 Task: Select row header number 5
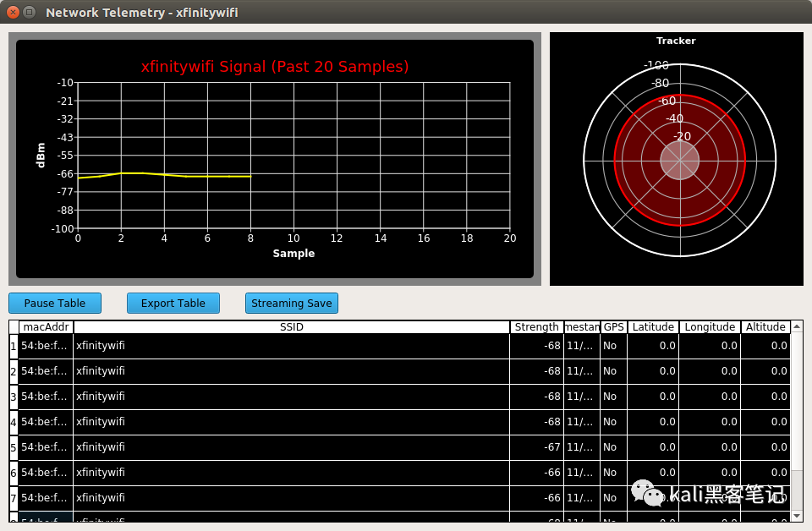click(x=14, y=447)
